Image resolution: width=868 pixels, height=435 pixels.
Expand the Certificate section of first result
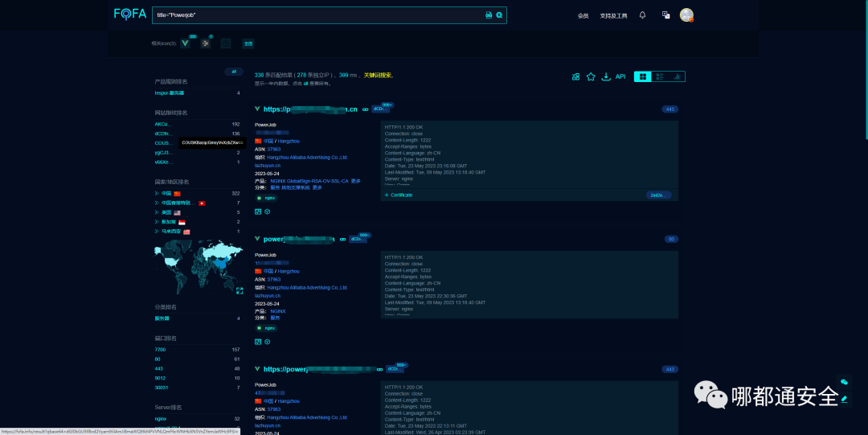399,195
